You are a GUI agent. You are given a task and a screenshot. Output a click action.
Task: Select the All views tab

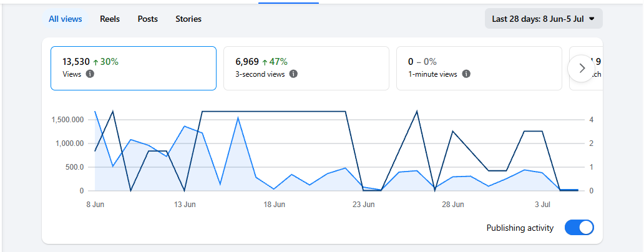point(66,19)
